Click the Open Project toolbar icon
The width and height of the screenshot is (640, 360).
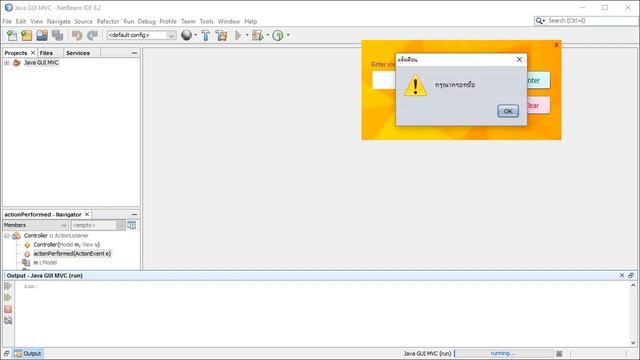click(42, 36)
